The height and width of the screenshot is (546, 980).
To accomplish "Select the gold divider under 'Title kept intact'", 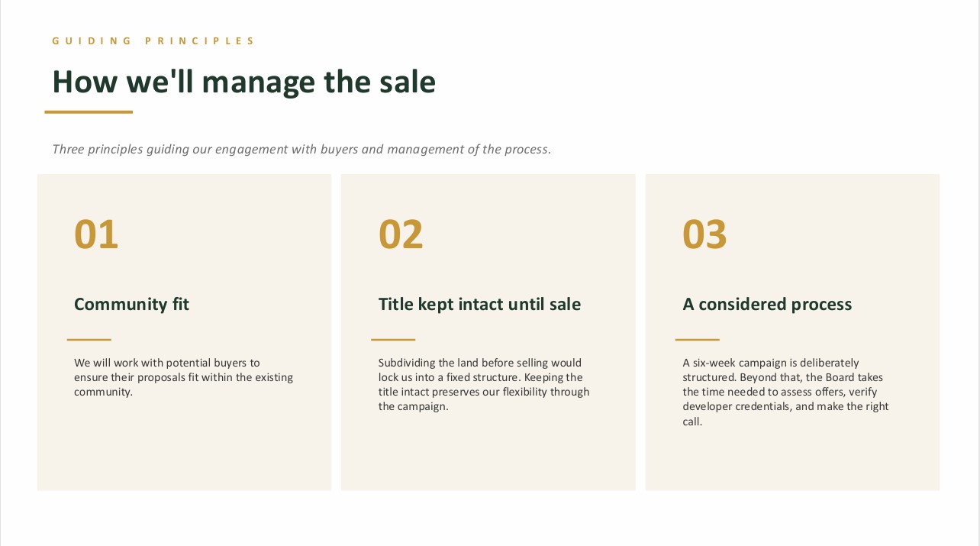I will click(393, 340).
